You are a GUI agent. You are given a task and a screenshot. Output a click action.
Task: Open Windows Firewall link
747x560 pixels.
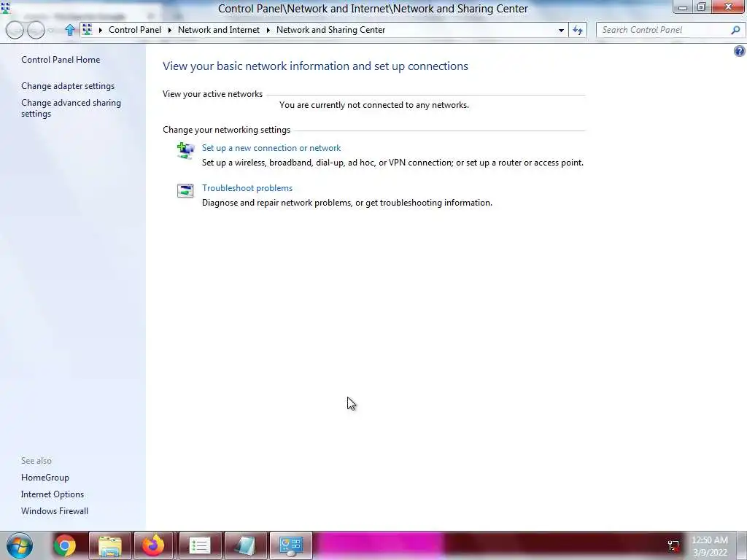pyautogui.click(x=54, y=511)
